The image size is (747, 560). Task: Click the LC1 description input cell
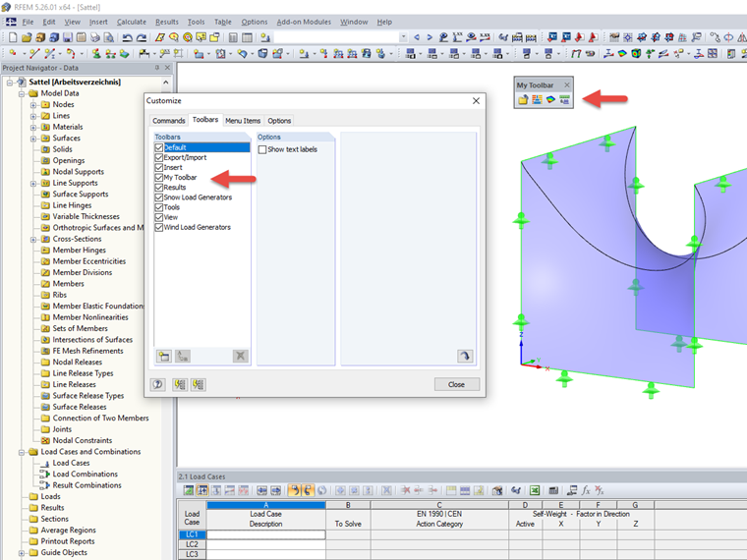[265, 534]
